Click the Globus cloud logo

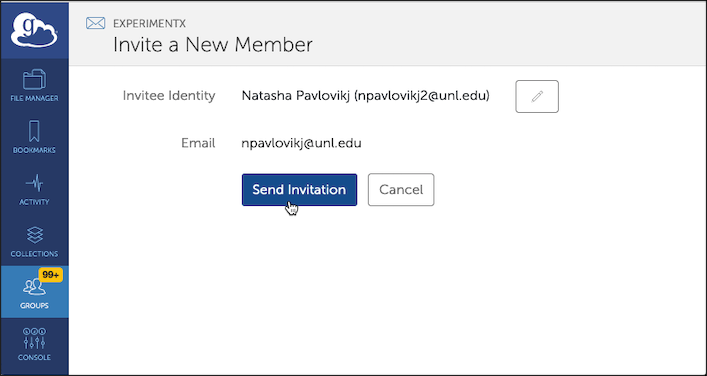coord(34,30)
